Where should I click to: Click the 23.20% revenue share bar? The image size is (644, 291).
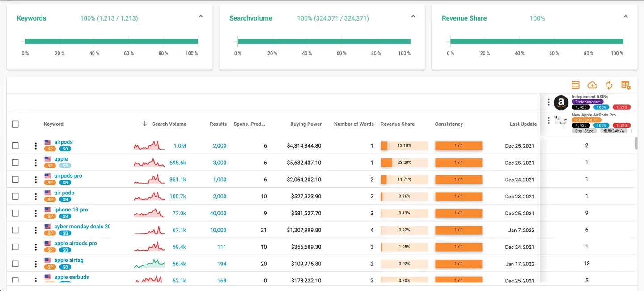(404, 163)
